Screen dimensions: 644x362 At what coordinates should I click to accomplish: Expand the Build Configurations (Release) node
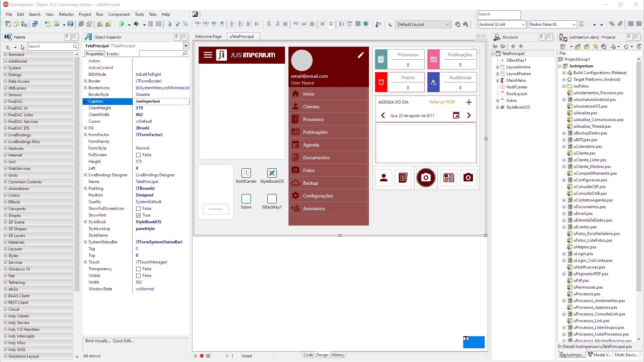click(x=564, y=73)
